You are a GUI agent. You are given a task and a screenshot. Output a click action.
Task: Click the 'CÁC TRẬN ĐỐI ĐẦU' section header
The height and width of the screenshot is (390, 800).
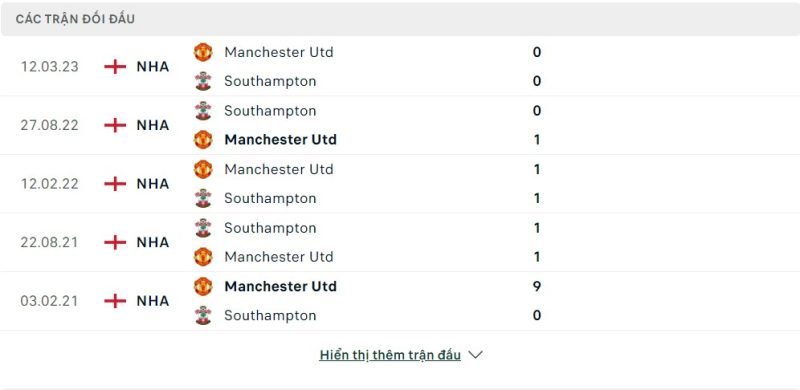click(75, 19)
